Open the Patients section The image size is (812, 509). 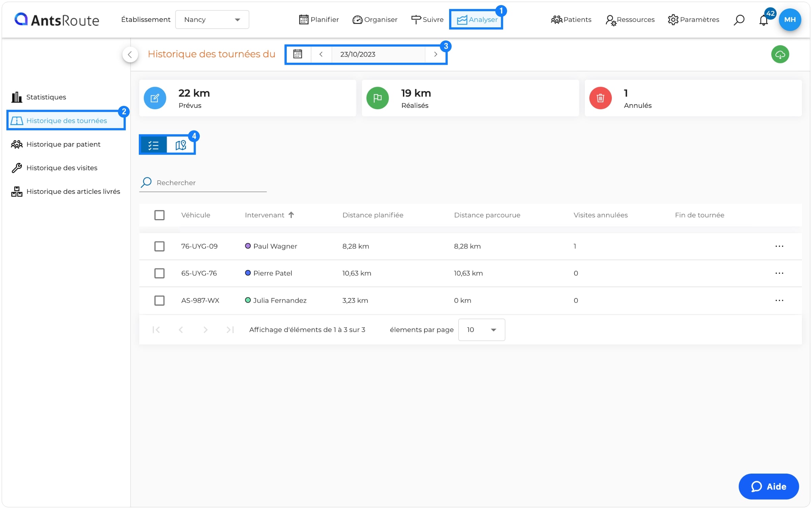tap(571, 20)
